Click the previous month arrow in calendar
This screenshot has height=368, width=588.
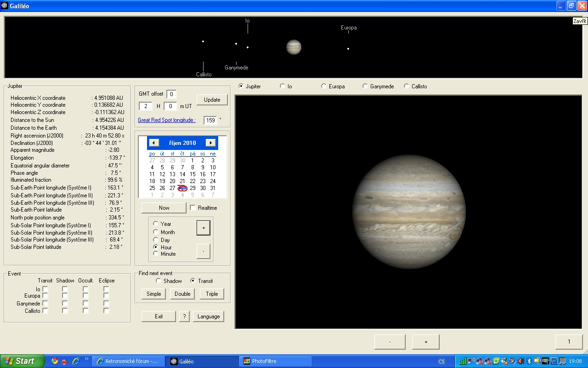click(154, 143)
